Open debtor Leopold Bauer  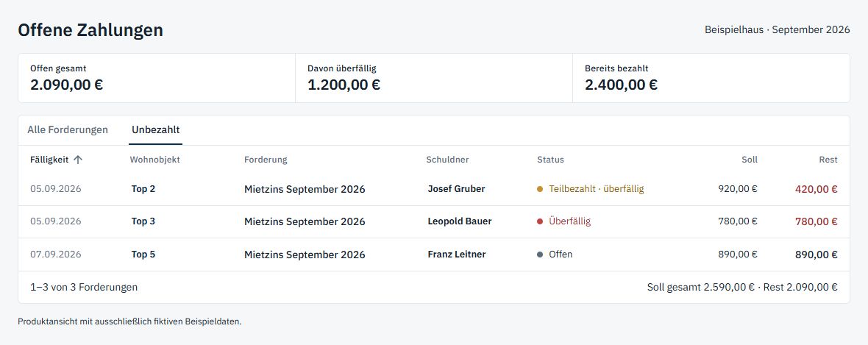(460, 221)
